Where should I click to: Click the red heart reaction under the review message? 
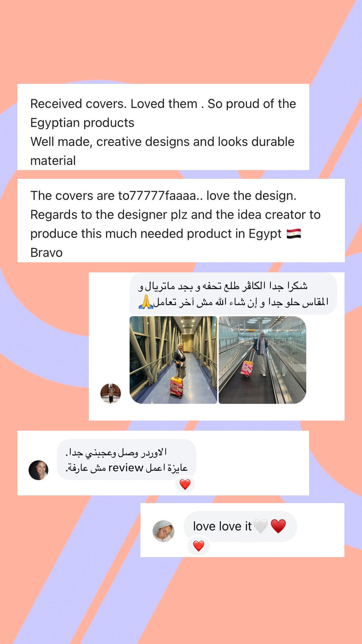[185, 484]
